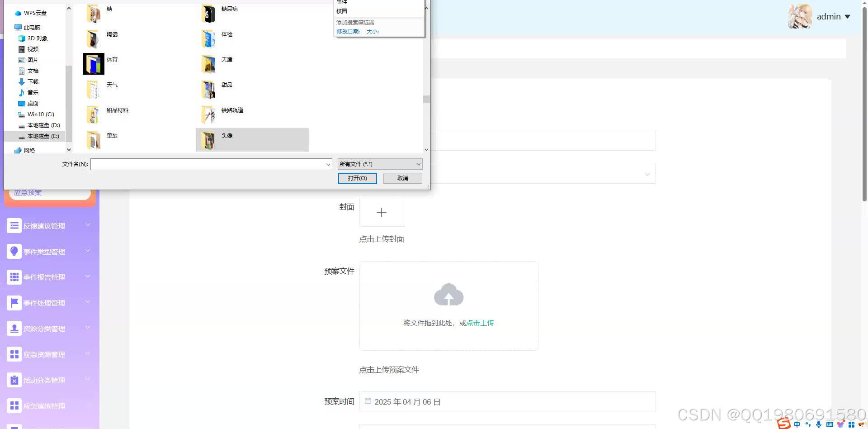Click the Sogou input method S logo

click(x=783, y=424)
